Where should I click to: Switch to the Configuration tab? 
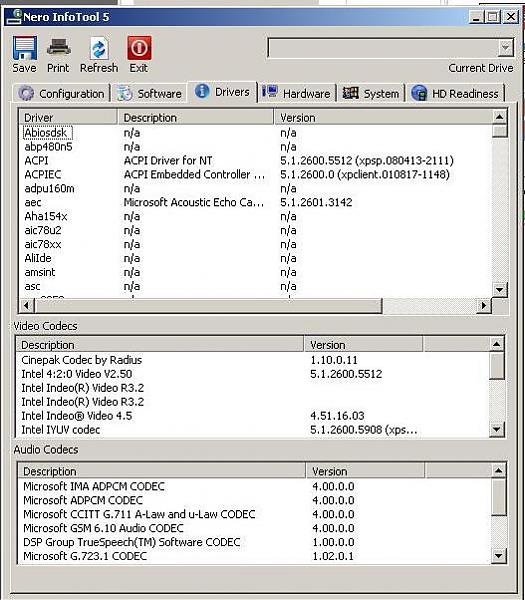[62, 93]
